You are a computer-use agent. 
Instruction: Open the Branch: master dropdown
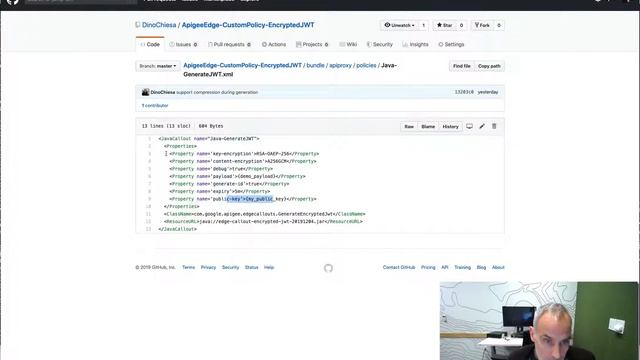click(x=158, y=66)
